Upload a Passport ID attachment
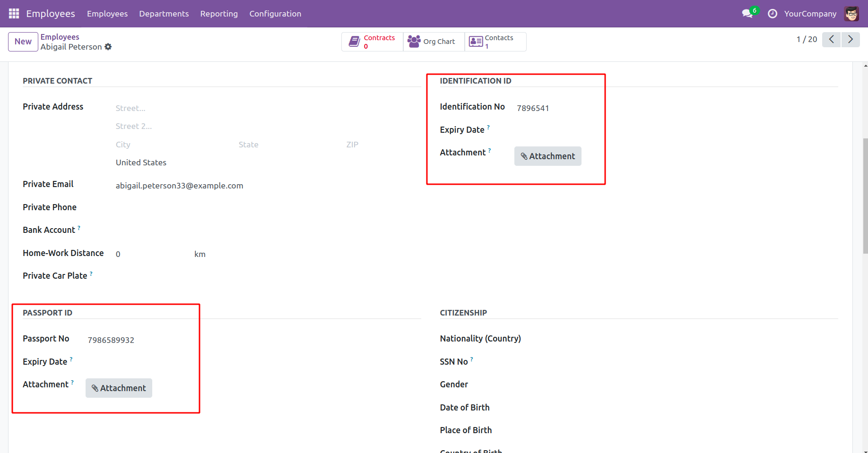868x453 pixels. (119, 388)
